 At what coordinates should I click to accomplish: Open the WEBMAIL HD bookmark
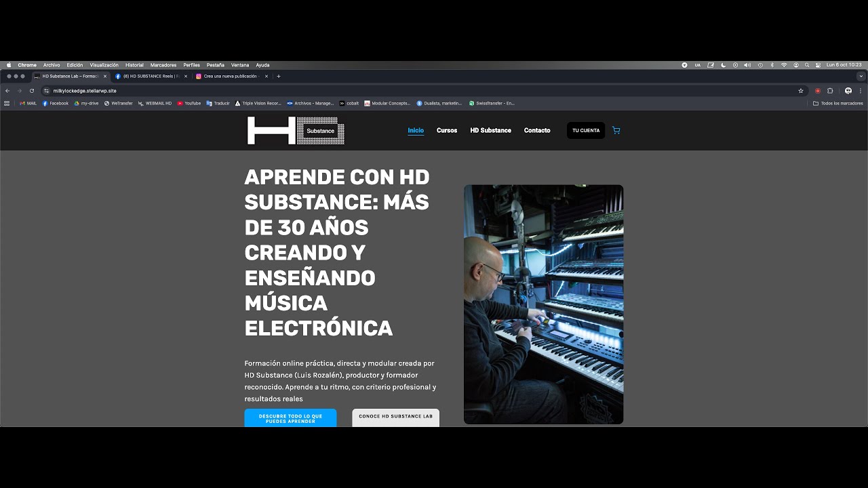[x=155, y=103]
